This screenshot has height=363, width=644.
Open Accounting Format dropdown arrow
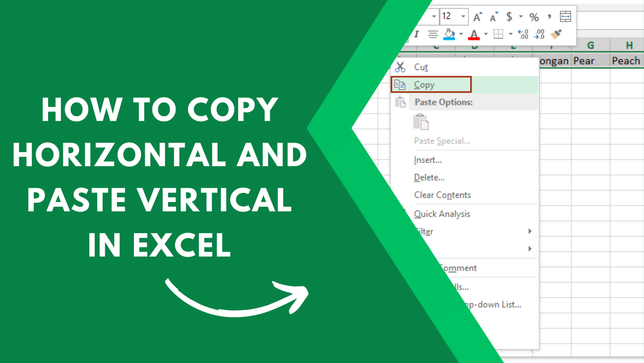(521, 16)
